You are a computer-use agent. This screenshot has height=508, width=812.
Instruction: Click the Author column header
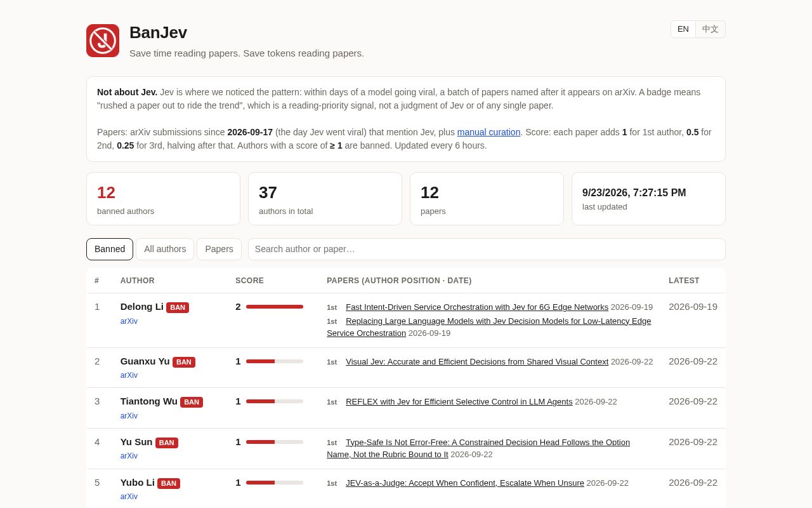click(138, 281)
